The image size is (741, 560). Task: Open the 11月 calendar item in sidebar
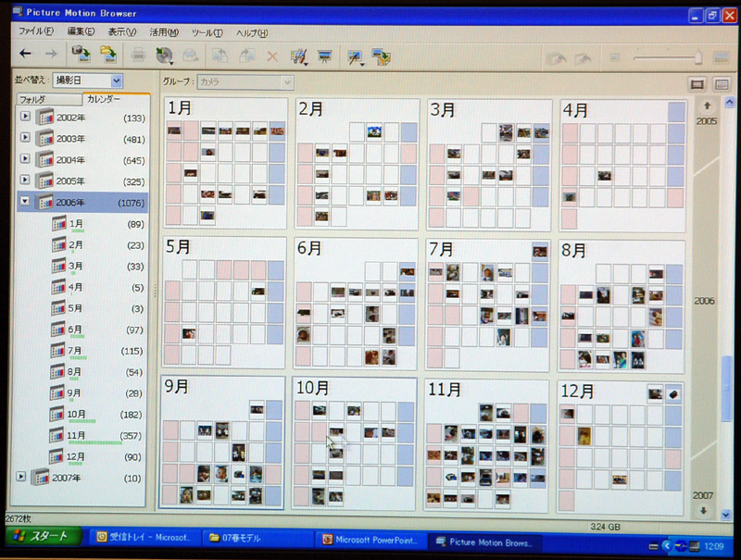pos(77,435)
